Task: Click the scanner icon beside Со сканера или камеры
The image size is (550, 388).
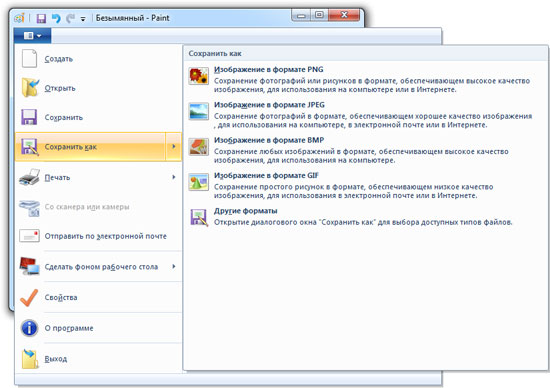Action: (29, 208)
